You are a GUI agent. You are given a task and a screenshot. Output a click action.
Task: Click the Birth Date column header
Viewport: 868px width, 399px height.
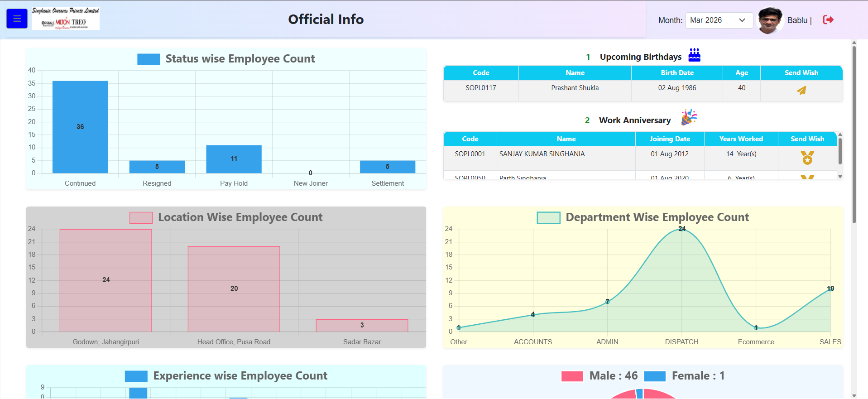677,73
